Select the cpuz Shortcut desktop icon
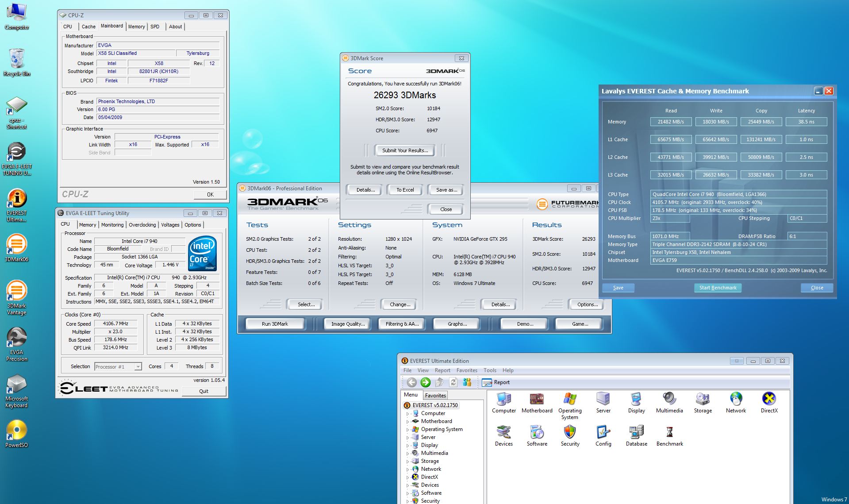The height and width of the screenshot is (504, 849). (x=17, y=112)
